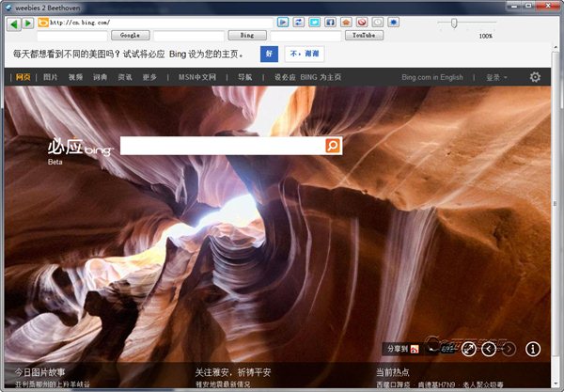Image resolution: width=564 pixels, height=392 pixels.
Task: Open 当前热点 heading
Action: pyautogui.click(x=393, y=372)
